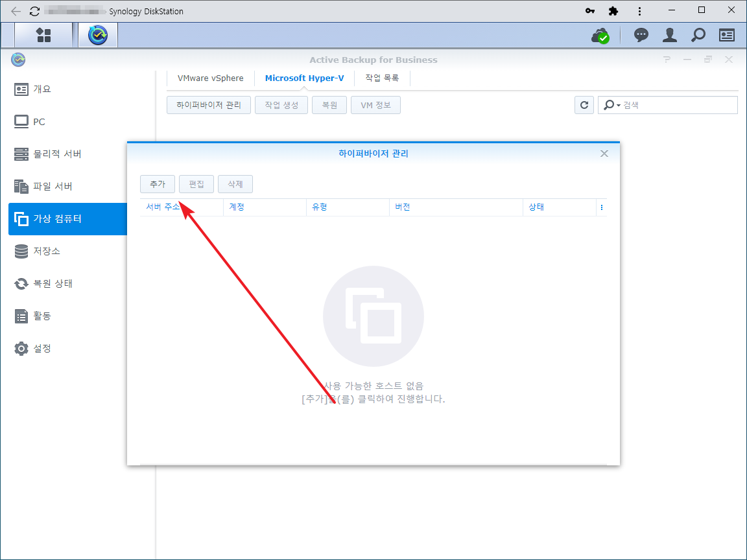Sort by 서버 주소 column header
The image size is (747, 560).
[x=182, y=207]
